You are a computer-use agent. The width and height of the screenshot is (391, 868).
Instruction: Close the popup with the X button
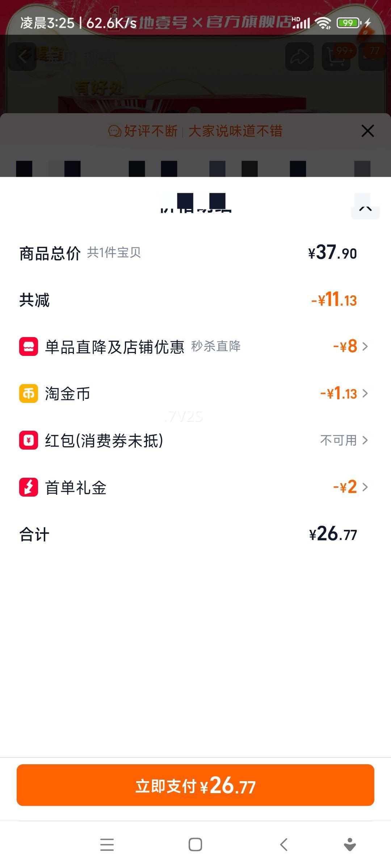(367, 131)
